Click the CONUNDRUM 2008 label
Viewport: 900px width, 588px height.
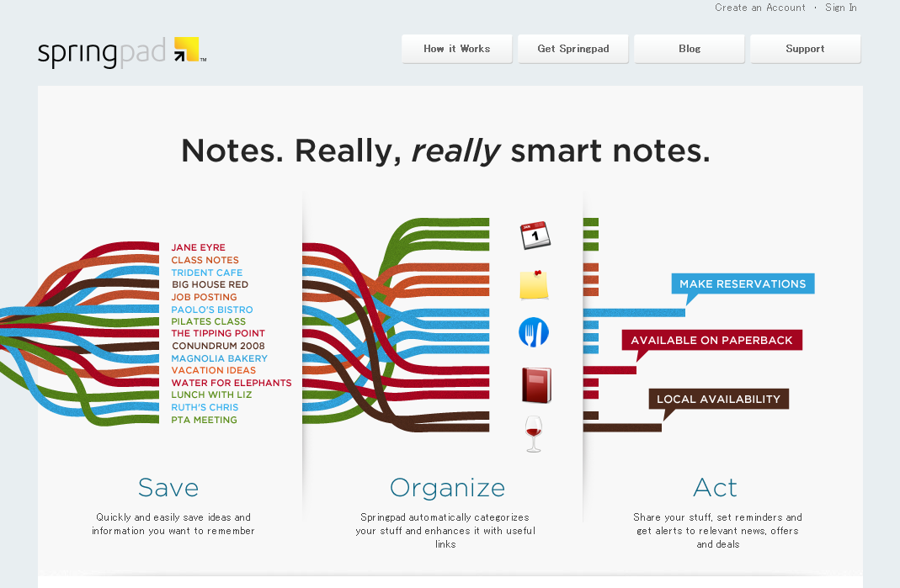[x=218, y=346]
